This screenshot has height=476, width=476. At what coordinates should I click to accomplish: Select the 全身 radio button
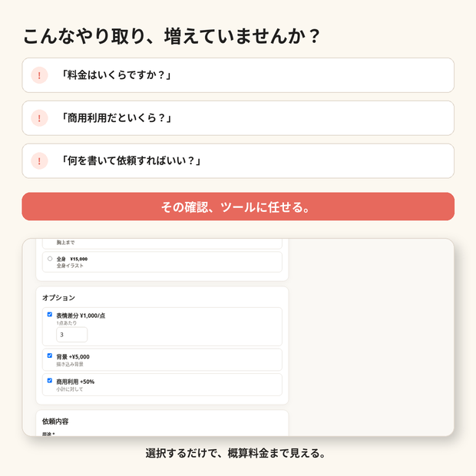coord(50,259)
